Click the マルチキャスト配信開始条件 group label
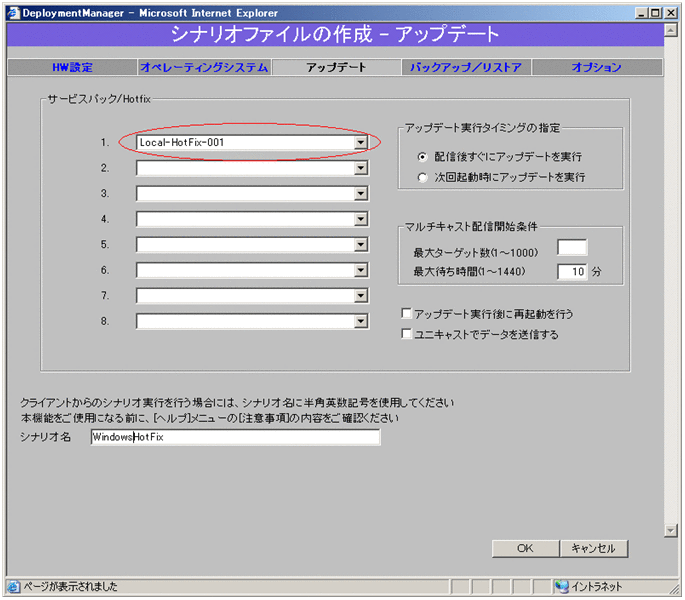685x600 pixels. 471,226
